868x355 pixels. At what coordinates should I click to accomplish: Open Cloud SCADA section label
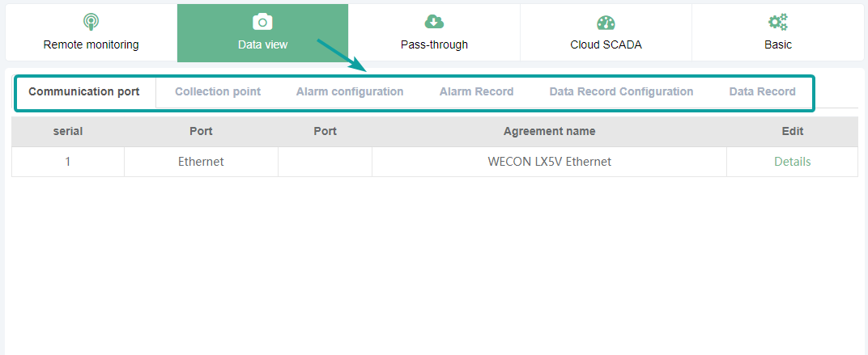[606, 44]
